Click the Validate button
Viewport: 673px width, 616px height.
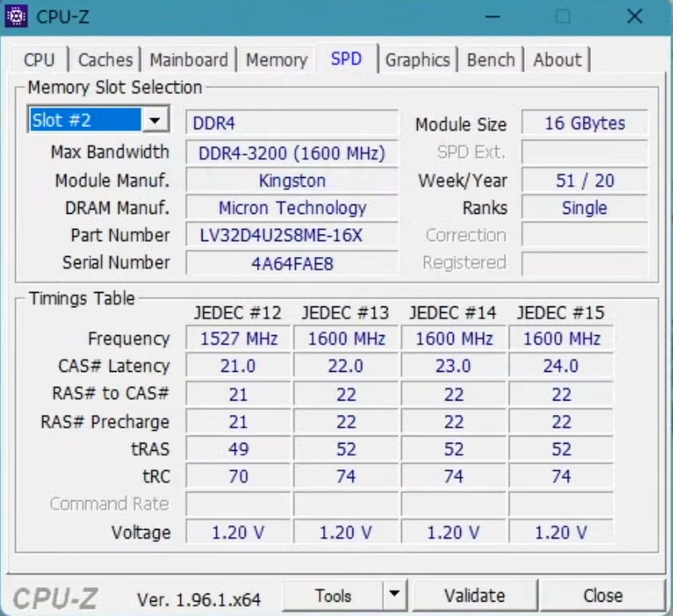point(474,596)
